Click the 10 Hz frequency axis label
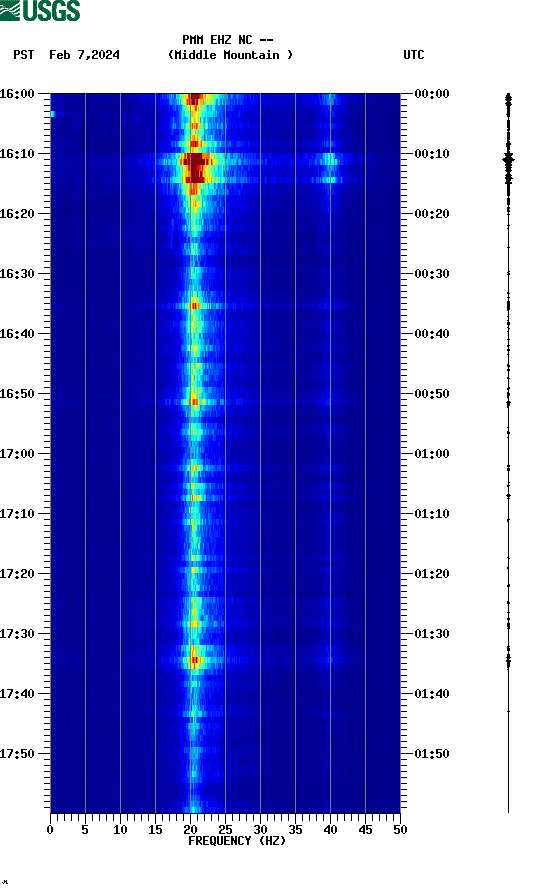This screenshot has height=893, width=552. [x=120, y=830]
